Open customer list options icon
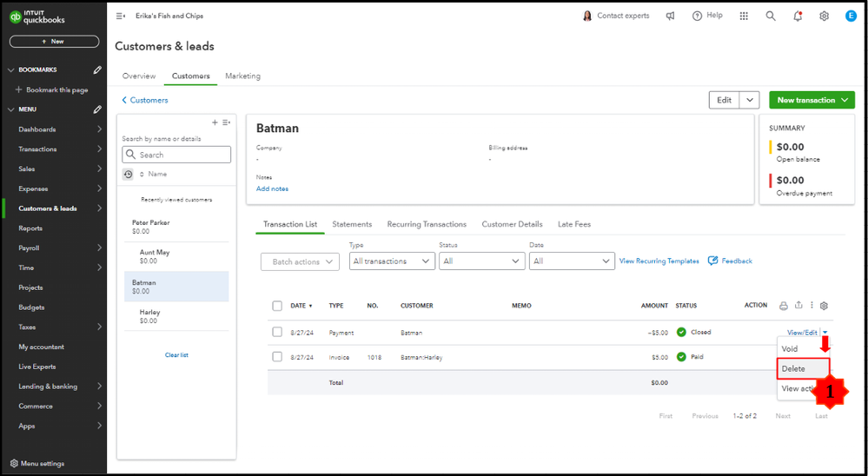This screenshot has height=476, width=868. click(226, 122)
